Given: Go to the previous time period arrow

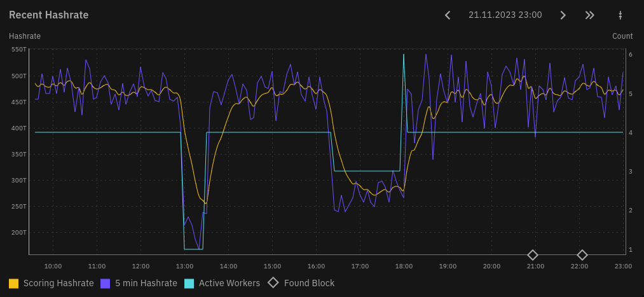Looking at the screenshot, I should coord(448,15).
